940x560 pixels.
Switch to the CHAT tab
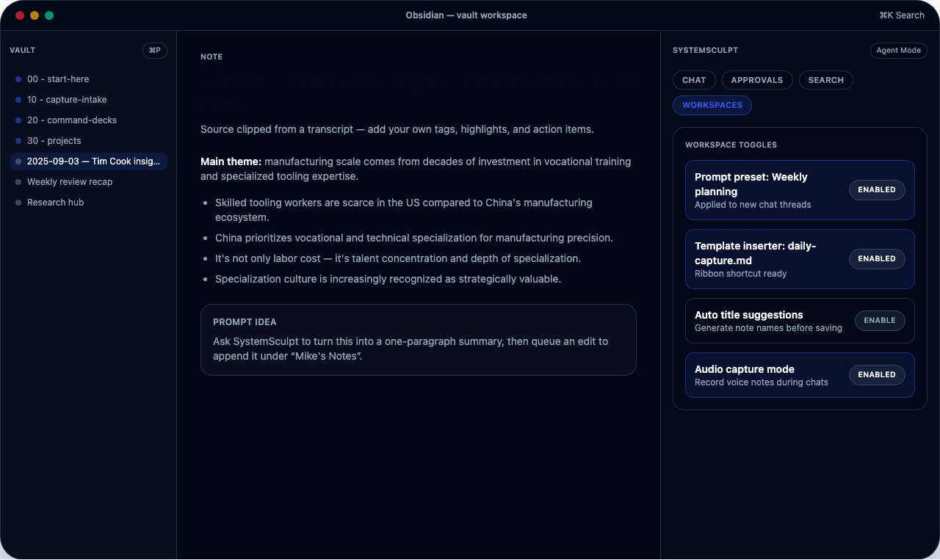click(694, 80)
